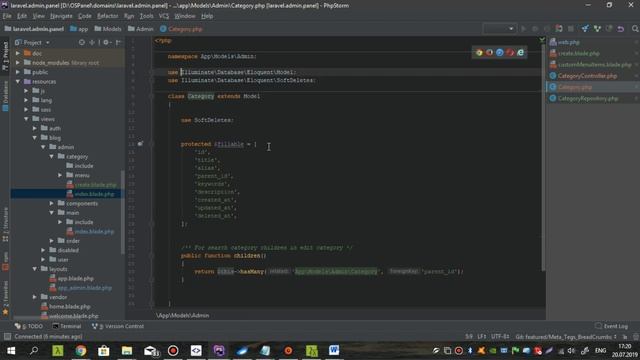
Task: Open the Word taskbar icon
Action: coord(334,350)
